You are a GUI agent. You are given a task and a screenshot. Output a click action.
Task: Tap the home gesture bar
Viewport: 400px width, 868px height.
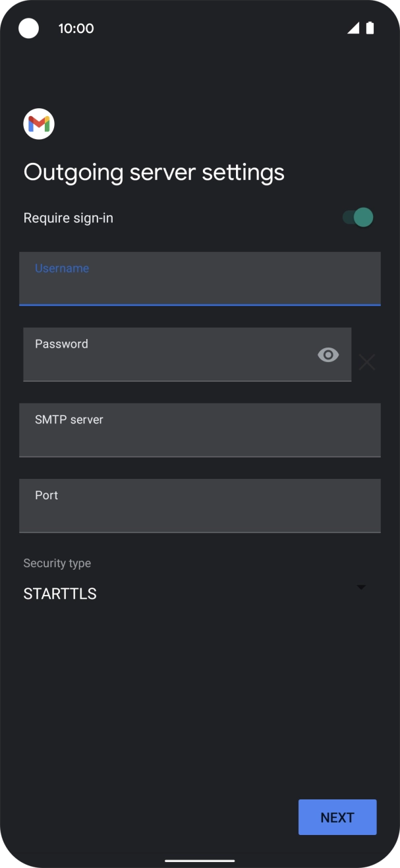200,859
